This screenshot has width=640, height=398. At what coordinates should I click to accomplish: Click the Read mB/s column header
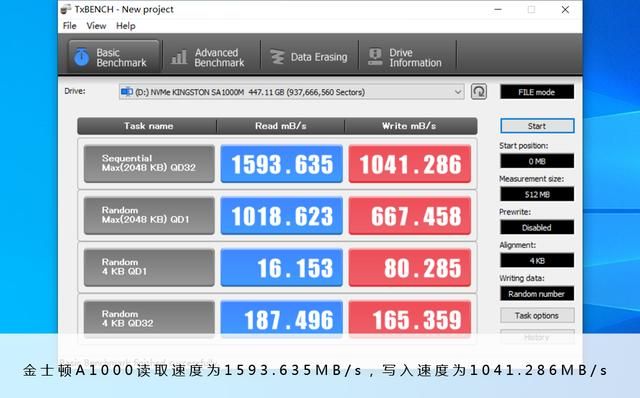281,126
